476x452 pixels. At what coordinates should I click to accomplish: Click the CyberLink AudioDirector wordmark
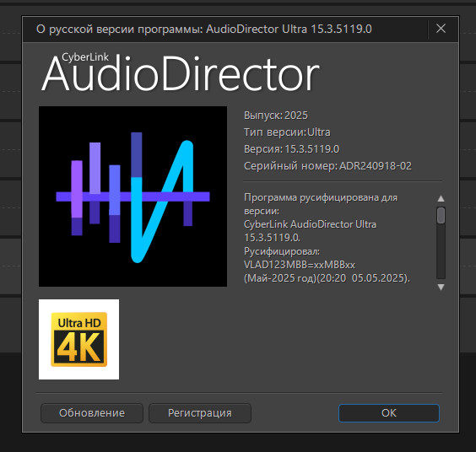point(181,73)
